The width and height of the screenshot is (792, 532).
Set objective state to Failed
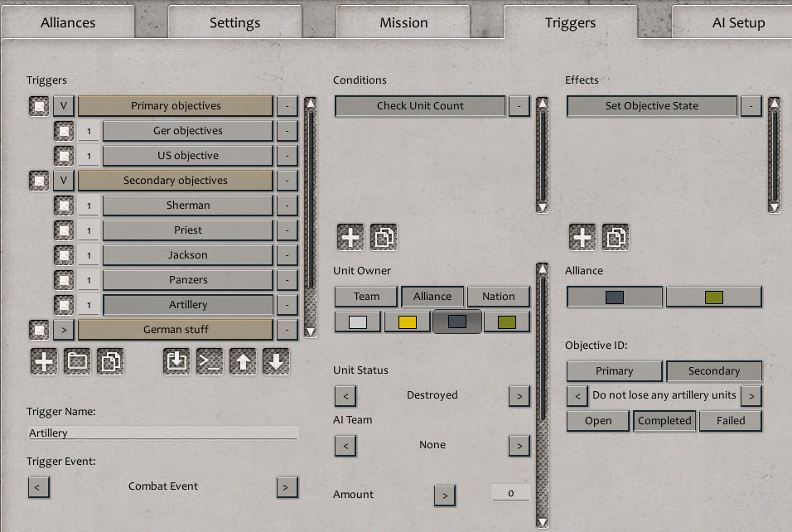[730, 421]
